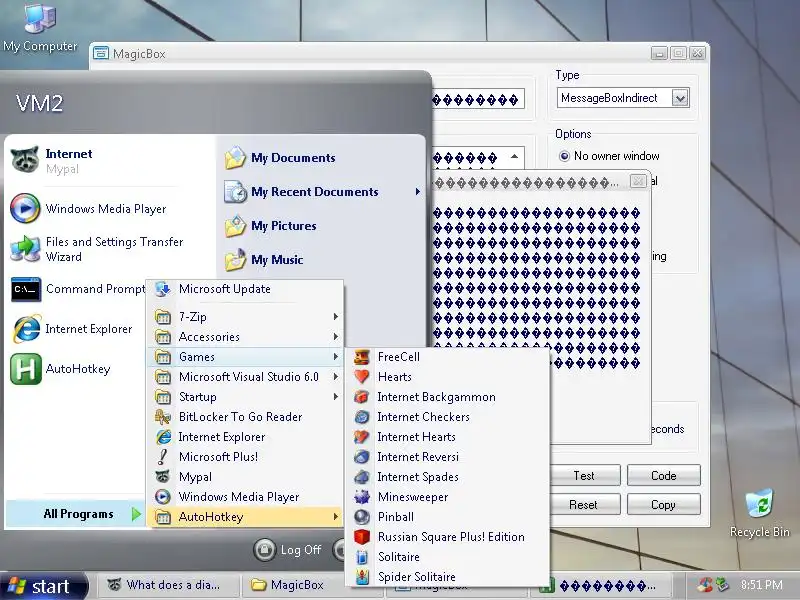
Task: Click the taskbar clock showing 8:51 PM
Action: coord(762,585)
